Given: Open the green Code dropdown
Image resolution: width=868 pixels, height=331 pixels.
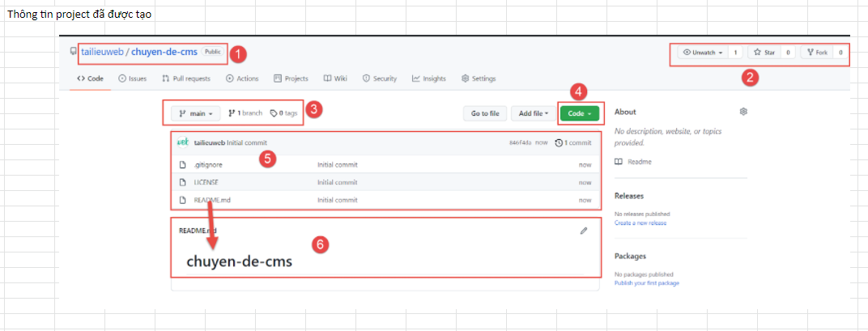Looking at the screenshot, I should [x=580, y=113].
